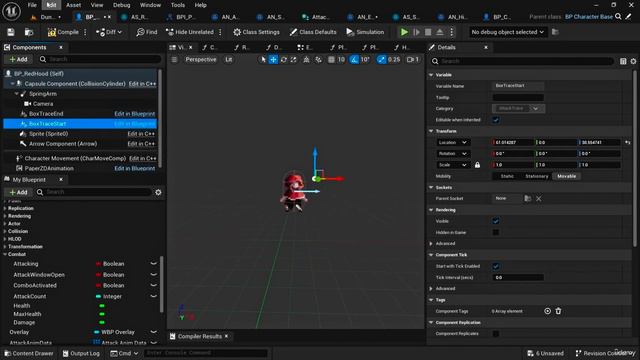640x360 pixels.
Task: Open the Content Drawer
Action: (29, 353)
